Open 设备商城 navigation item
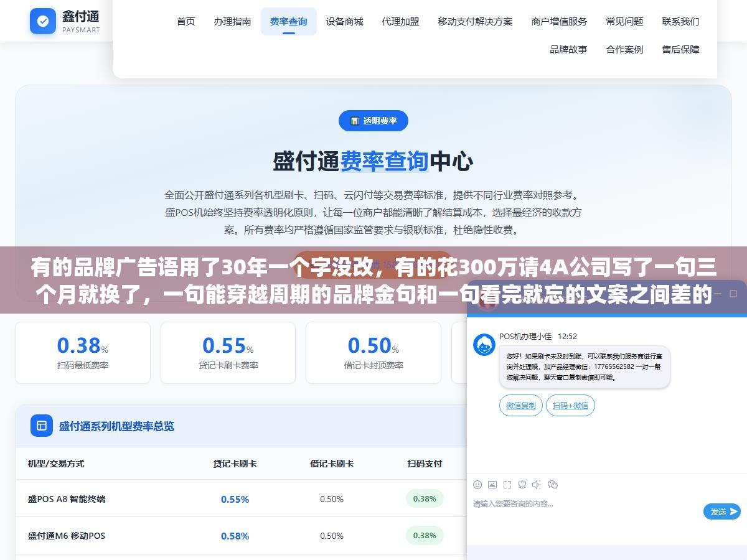The image size is (747, 560). click(x=344, y=21)
